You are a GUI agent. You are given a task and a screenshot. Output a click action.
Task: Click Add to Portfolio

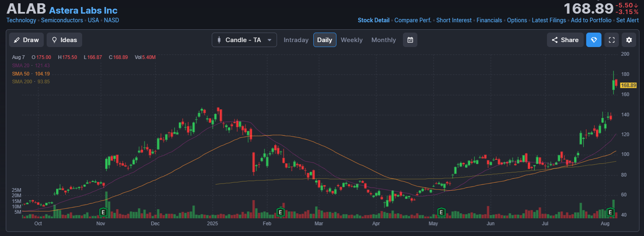[591, 20]
